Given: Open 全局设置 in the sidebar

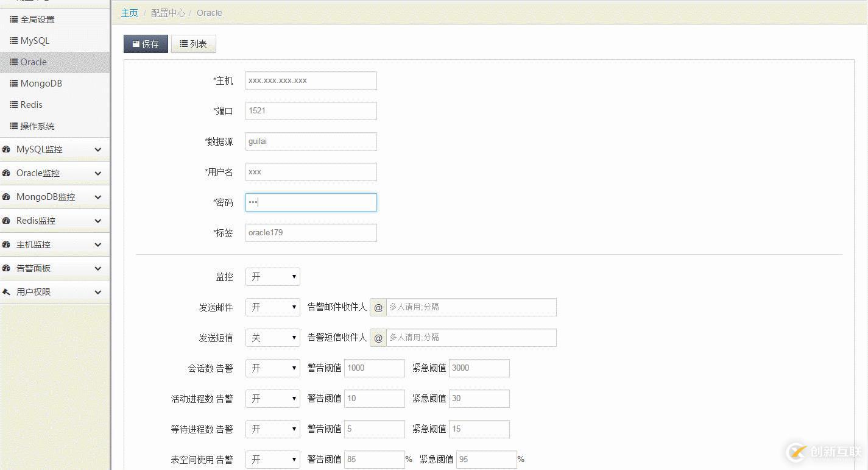Looking at the screenshot, I should pos(37,20).
